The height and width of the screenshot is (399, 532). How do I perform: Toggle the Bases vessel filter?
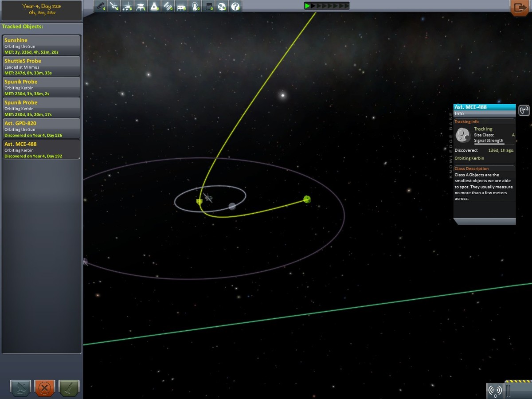[x=181, y=6]
